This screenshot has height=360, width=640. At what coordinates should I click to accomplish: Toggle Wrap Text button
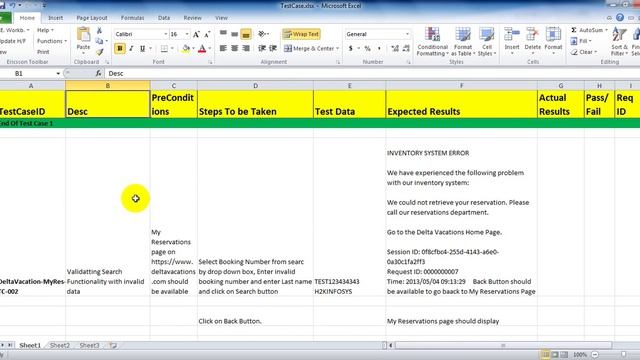coord(301,34)
